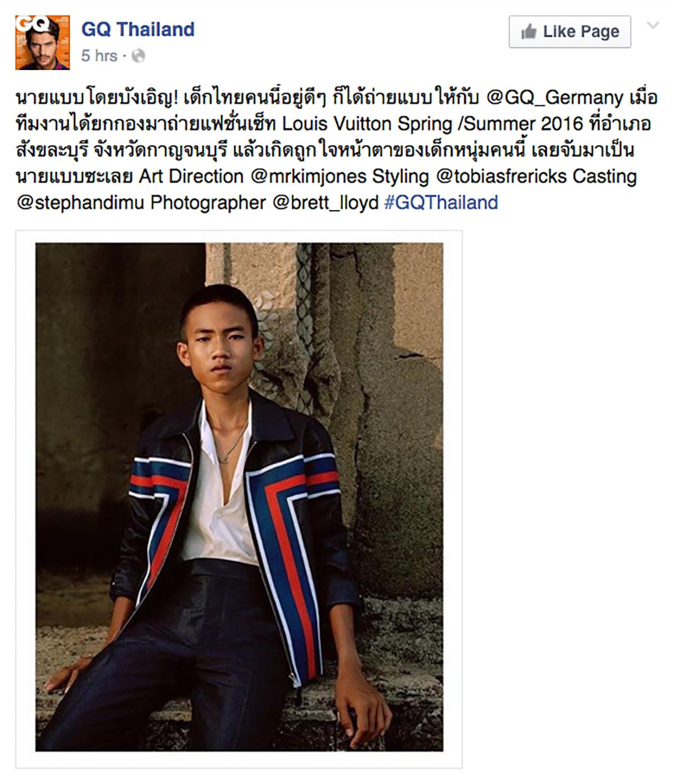Click the thumbs-up icon on Like Page

point(529,32)
